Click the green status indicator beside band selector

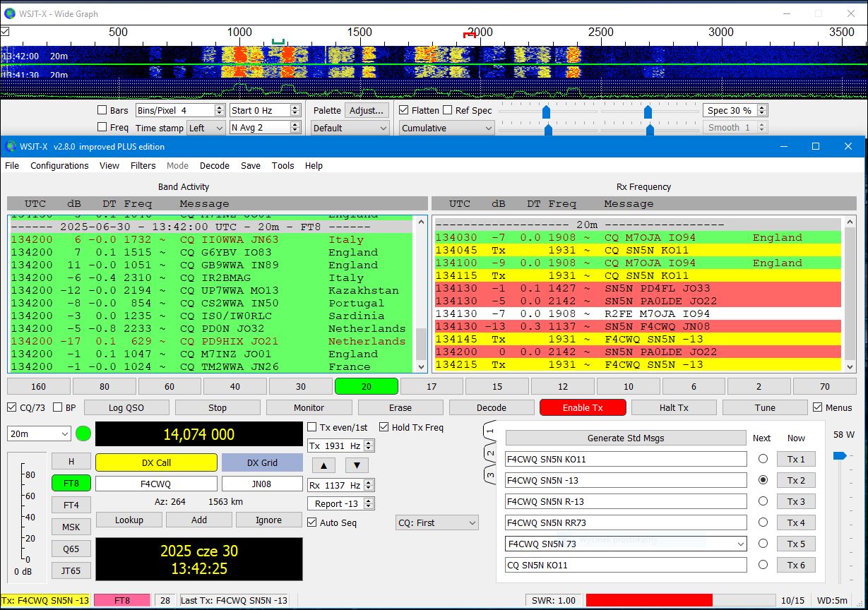point(83,433)
